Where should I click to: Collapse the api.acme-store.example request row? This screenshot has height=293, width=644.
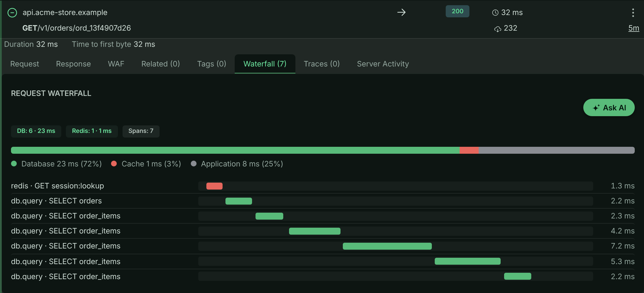(x=12, y=12)
